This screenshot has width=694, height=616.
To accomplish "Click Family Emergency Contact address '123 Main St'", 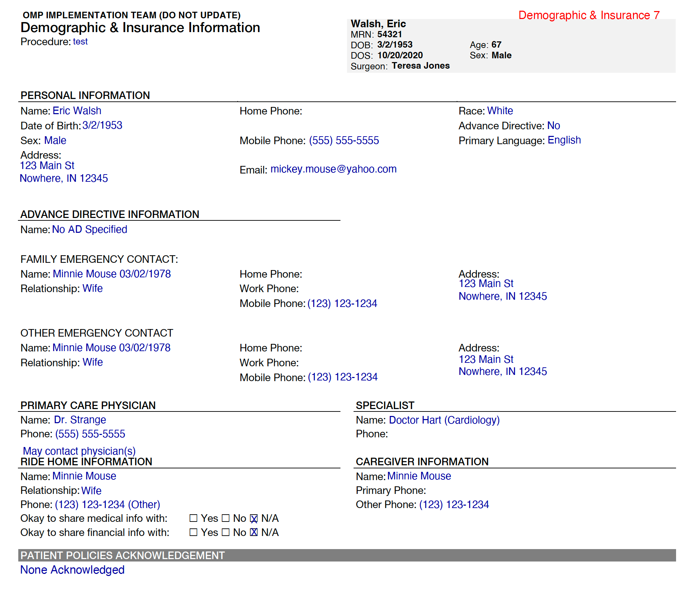I will 486,284.
